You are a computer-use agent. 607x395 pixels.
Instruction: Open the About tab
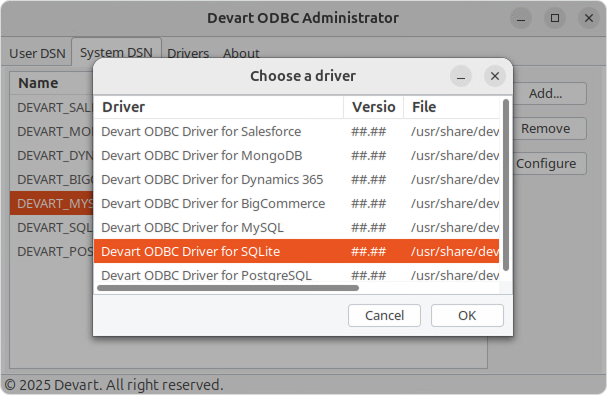241,53
